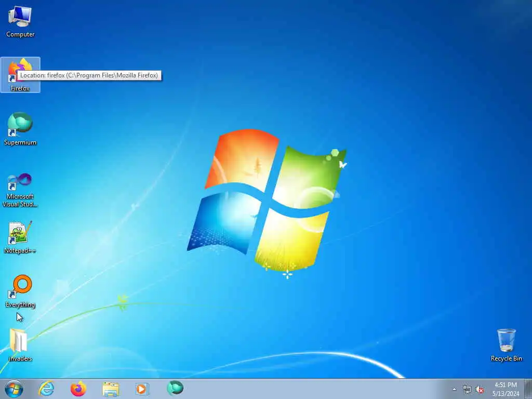Select the invaders folder on desktop

click(20, 345)
